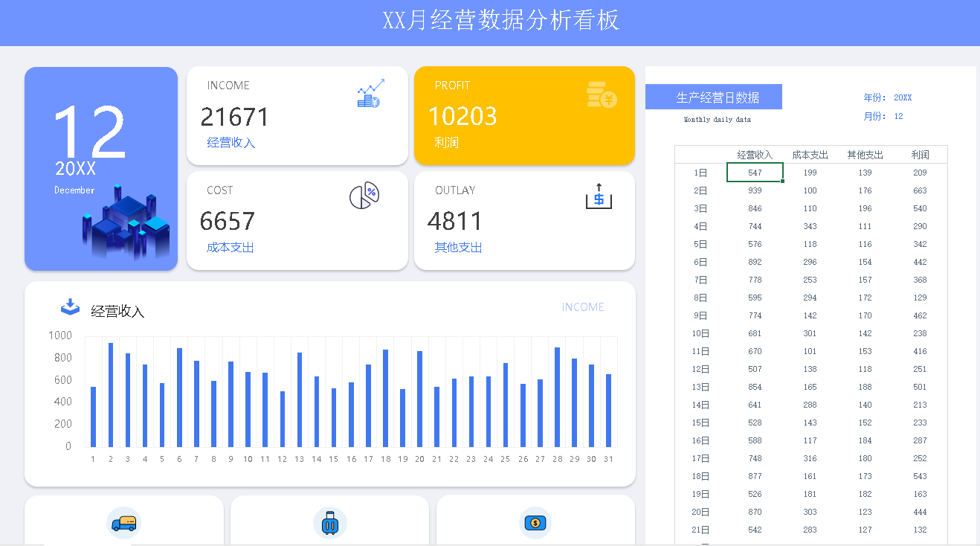Click the profit coin stack icon
Image resolution: width=980 pixels, height=546 pixels.
pos(602,94)
